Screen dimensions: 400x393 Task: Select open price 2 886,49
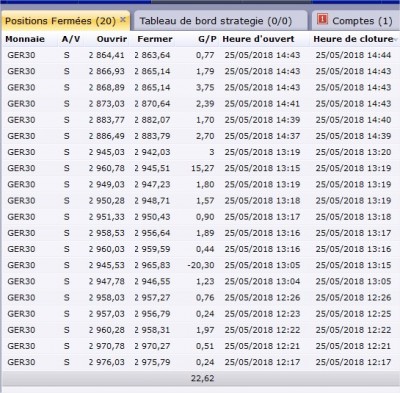107,136
